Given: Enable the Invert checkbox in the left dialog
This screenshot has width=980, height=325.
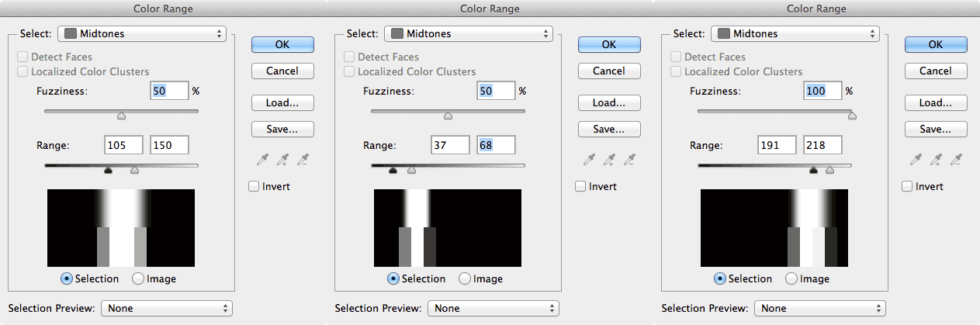Looking at the screenshot, I should [x=254, y=186].
